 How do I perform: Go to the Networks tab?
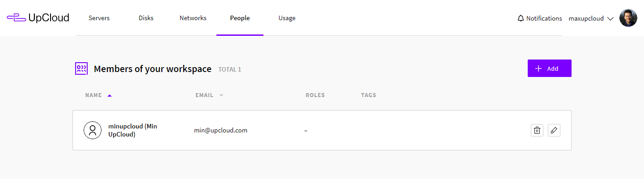pyautogui.click(x=193, y=18)
